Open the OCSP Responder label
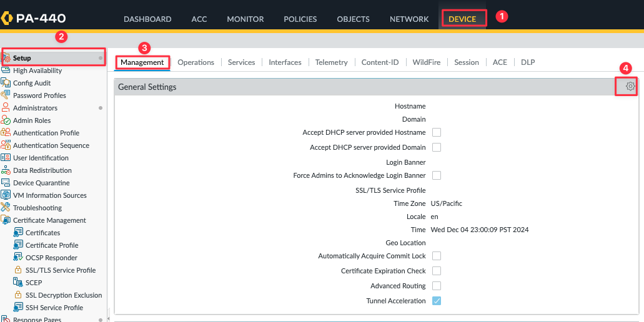The width and height of the screenshot is (644, 322). [51, 258]
